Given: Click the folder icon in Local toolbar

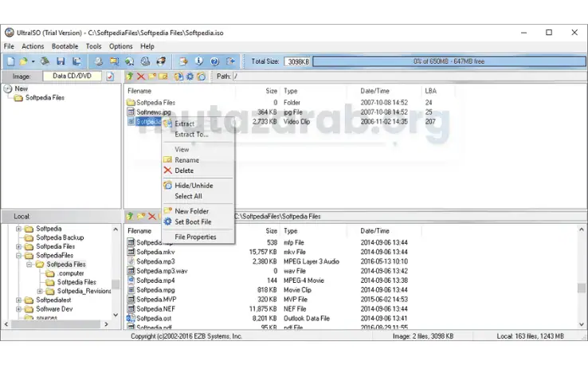Looking at the screenshot, I should coord(141,216).
